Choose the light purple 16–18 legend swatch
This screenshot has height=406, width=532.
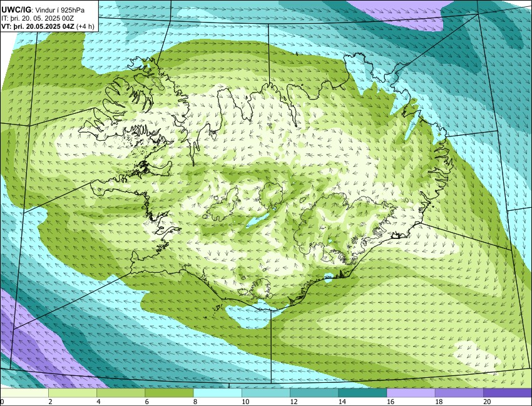click(411, 393)
